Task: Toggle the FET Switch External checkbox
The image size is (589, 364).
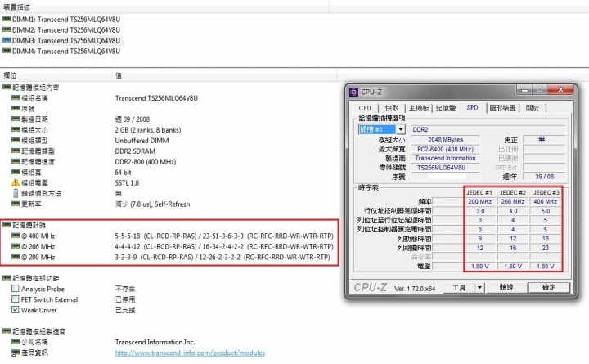Action: pos(15,299)
